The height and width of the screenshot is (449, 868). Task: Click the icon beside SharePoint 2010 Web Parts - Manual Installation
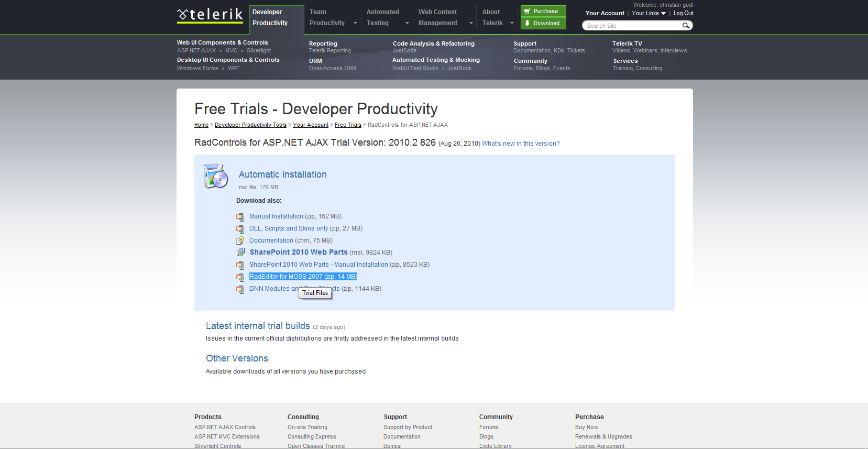point(240,265)
